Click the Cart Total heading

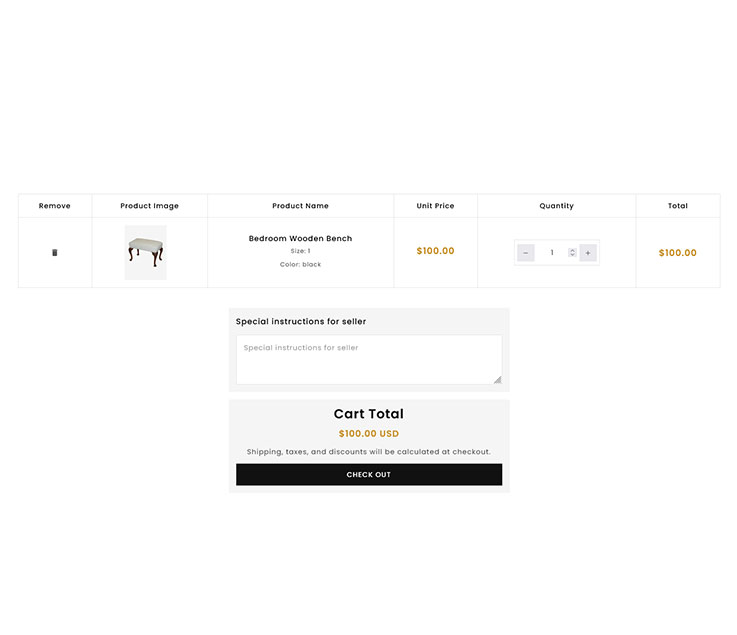(369, 414)
